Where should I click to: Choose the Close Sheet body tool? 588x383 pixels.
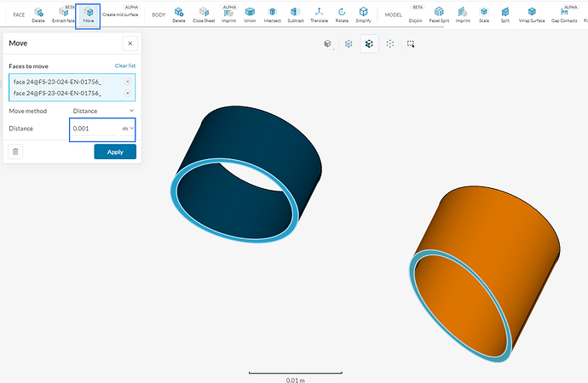point(204,14)
